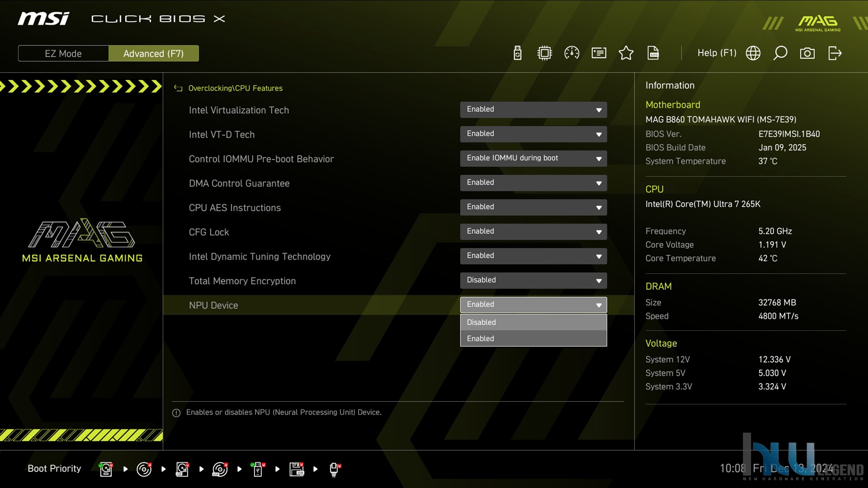
Task: Select the USB key boot device
Action: click(258, 469)
